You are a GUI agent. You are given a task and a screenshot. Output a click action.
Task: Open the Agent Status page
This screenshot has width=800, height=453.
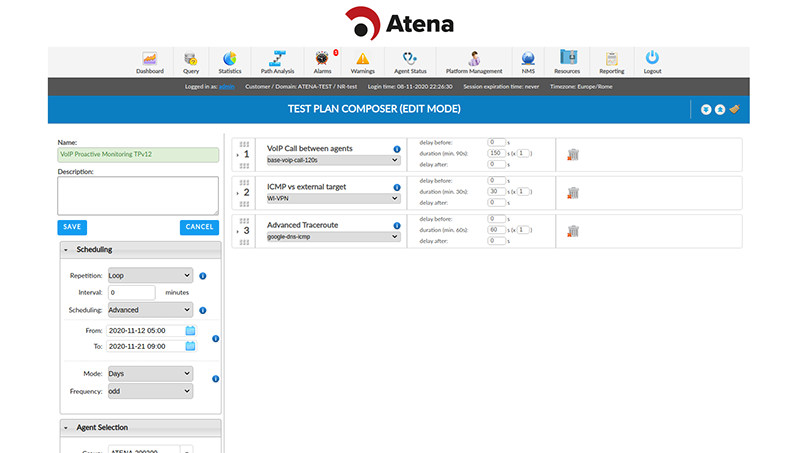click(411, 62)
